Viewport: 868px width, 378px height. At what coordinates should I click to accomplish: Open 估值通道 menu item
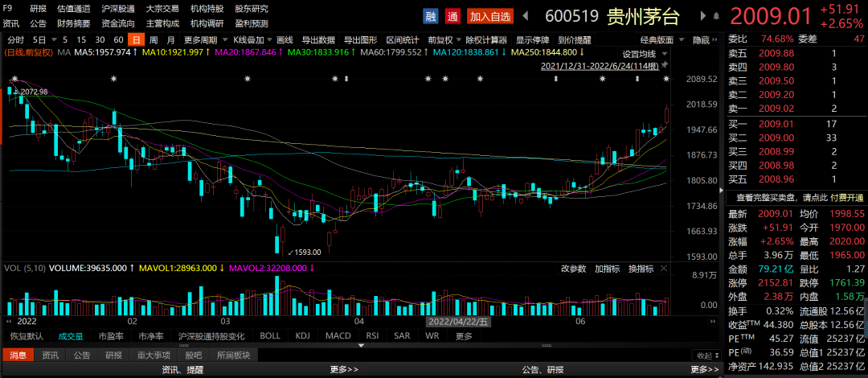[74, 8]
